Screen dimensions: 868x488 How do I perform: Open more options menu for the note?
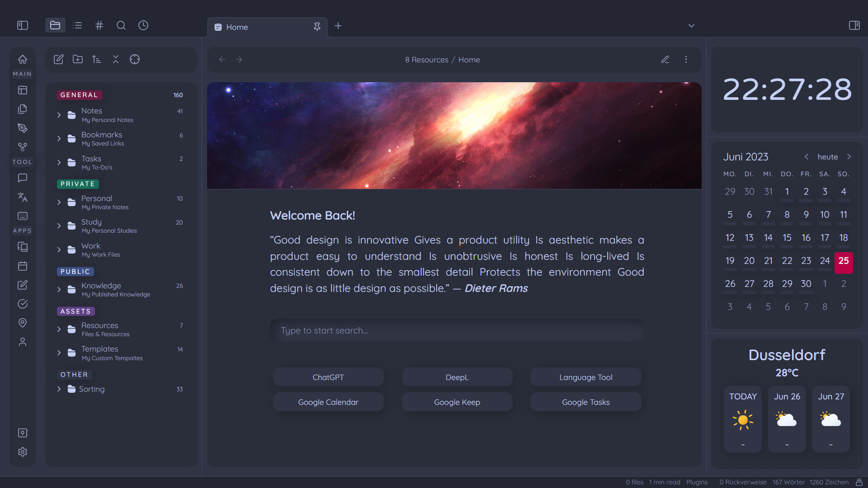point(686,59)
